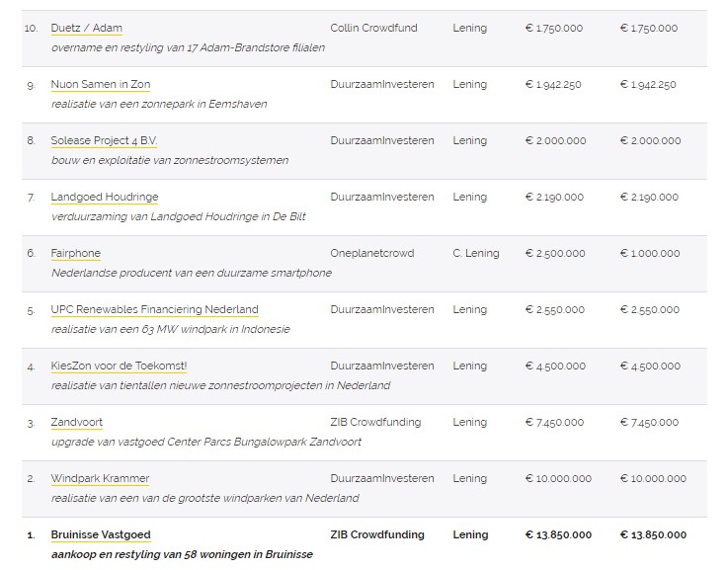Click the Fairphone project link
Screen dimensions: 728x570
[76, 254]
